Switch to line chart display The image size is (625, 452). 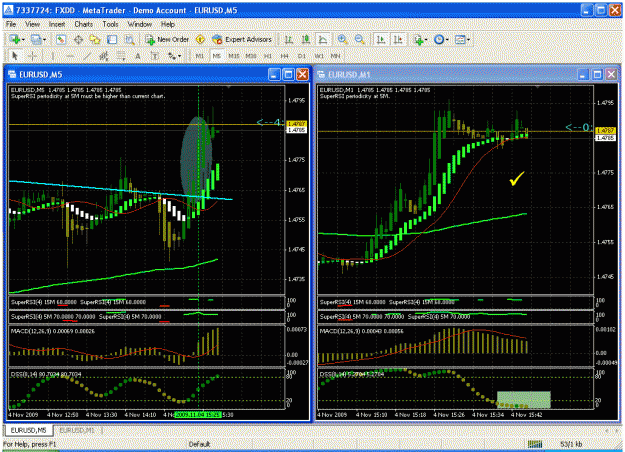(x=322, y=39)
